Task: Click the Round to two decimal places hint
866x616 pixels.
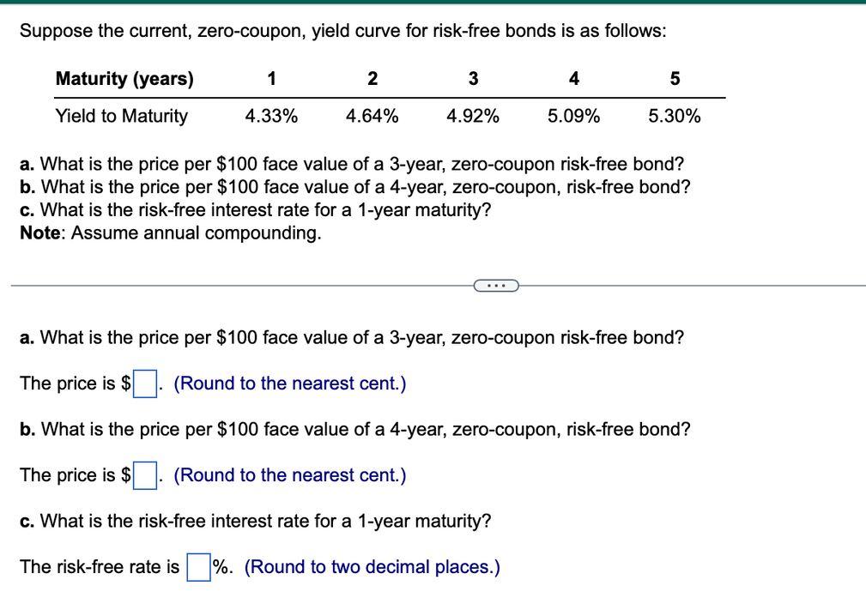Action: pyautogui.click(x=372, y=566)
